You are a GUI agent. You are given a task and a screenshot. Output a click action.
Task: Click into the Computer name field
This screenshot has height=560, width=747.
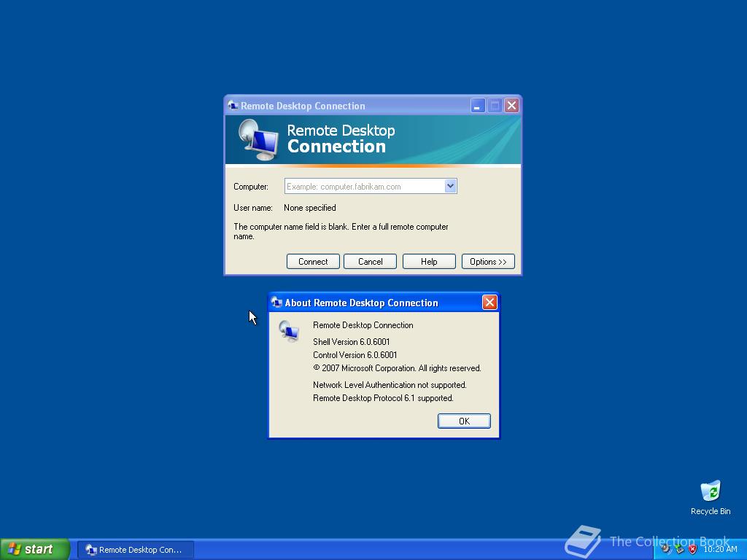(365, 186)
